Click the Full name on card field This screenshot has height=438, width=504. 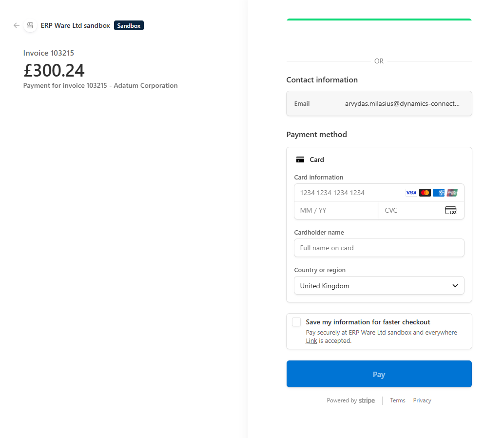379,248
